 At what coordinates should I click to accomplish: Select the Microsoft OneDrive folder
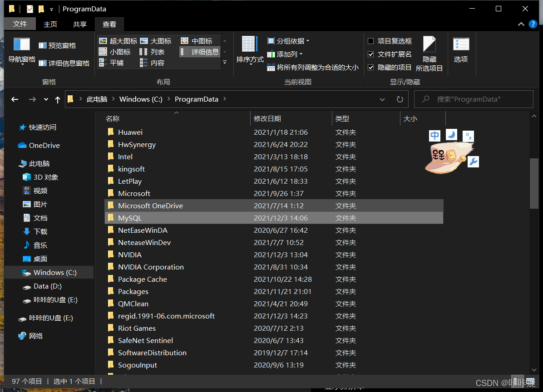click(x=274, y=206)
